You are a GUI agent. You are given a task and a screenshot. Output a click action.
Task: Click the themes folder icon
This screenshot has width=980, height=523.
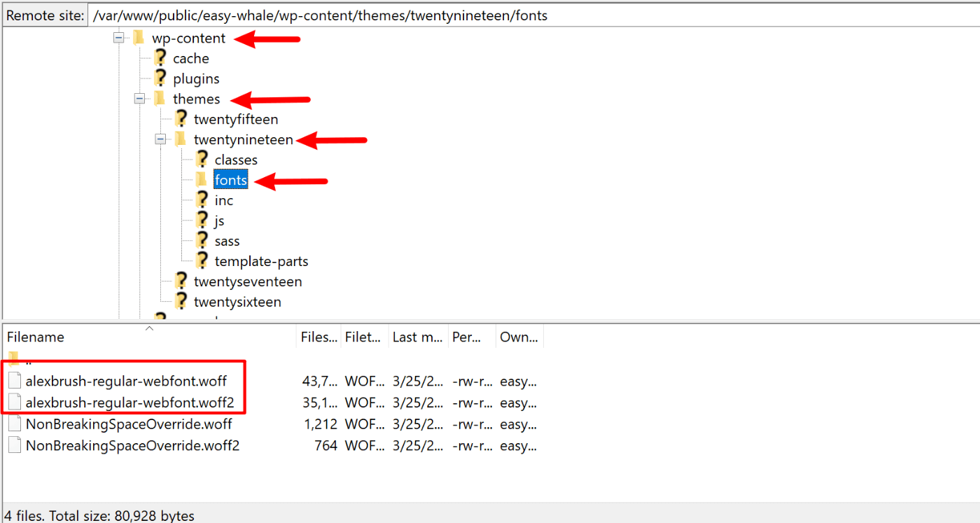[160, 99]
